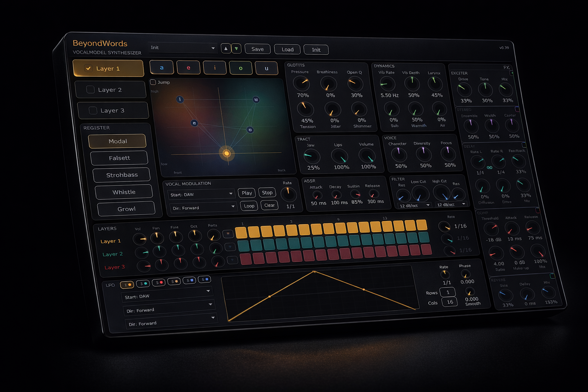Viewport: 588px width, 392px height.
Task: Select the 'u' vowel button
Action: (266, 68)
